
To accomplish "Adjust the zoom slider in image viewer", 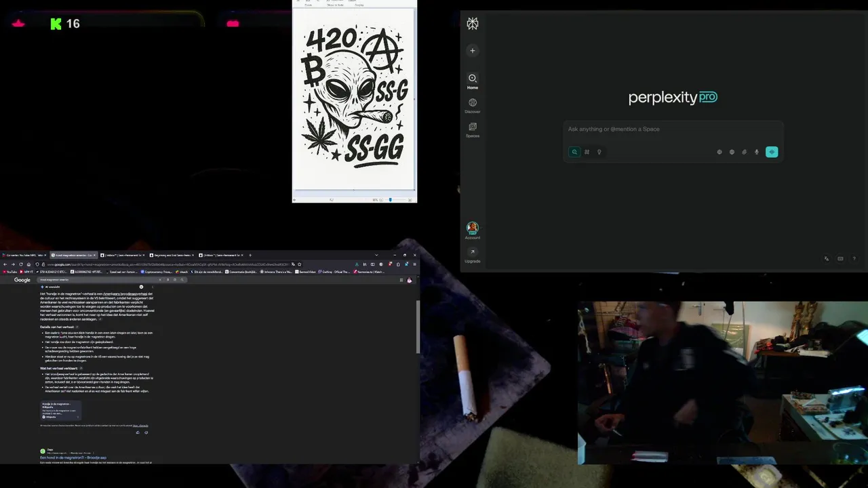I will pos(391,200).
